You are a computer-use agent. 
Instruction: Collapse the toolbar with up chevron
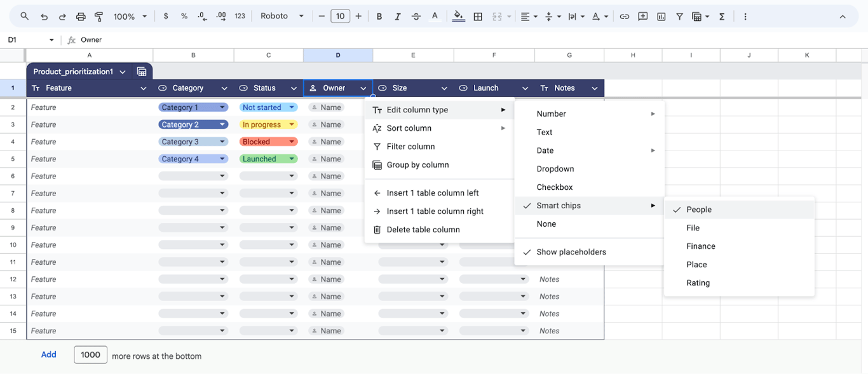(843, 17)
